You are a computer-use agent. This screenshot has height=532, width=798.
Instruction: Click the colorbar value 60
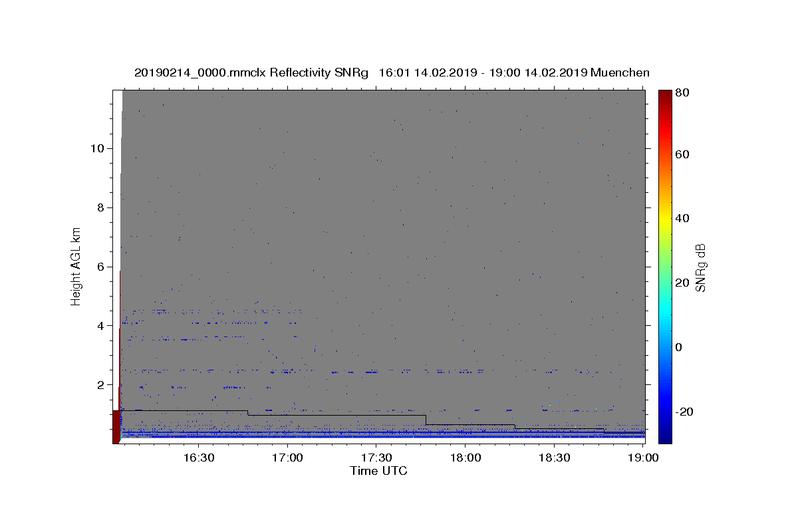point(682,154)
